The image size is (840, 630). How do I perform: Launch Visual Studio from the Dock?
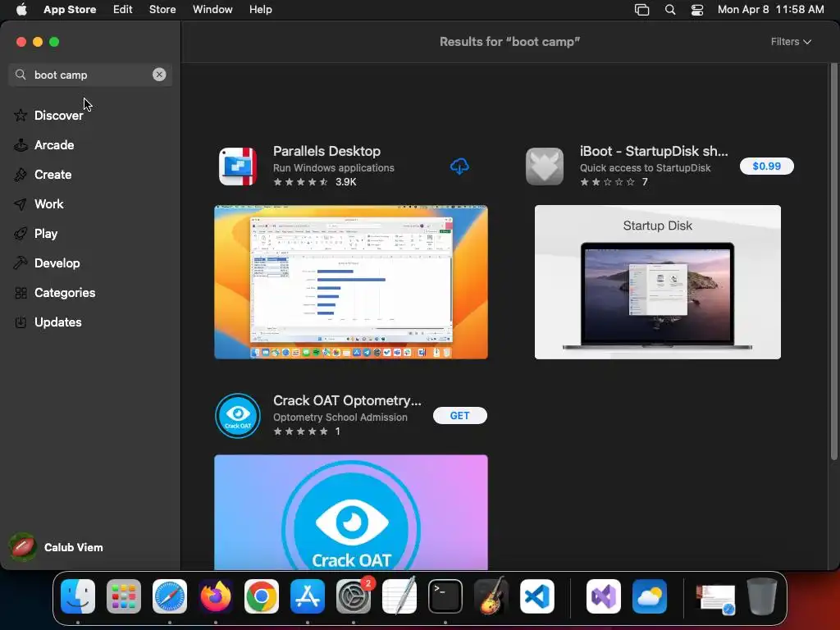click(604, 596)
